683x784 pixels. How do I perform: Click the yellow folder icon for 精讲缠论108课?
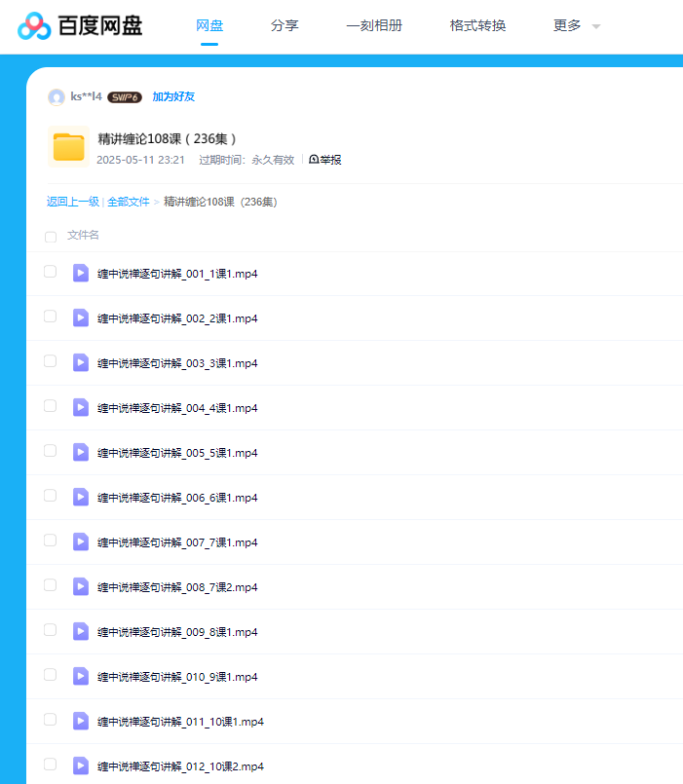pyautogui.click(x=69, y=147)
